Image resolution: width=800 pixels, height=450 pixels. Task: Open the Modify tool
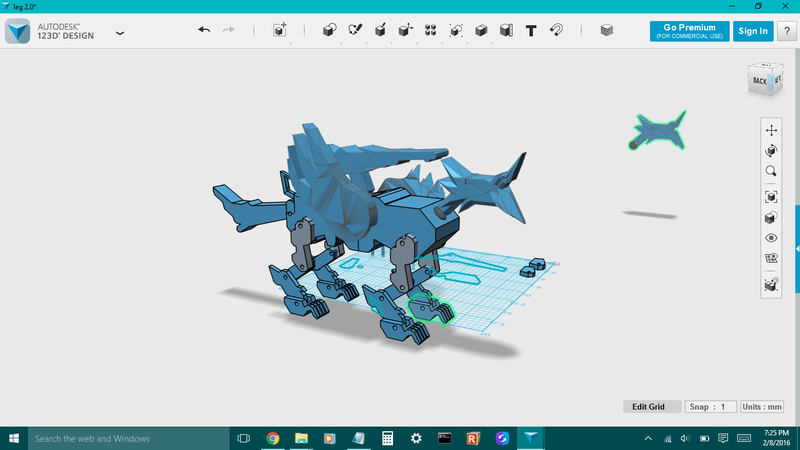(406, 30)
